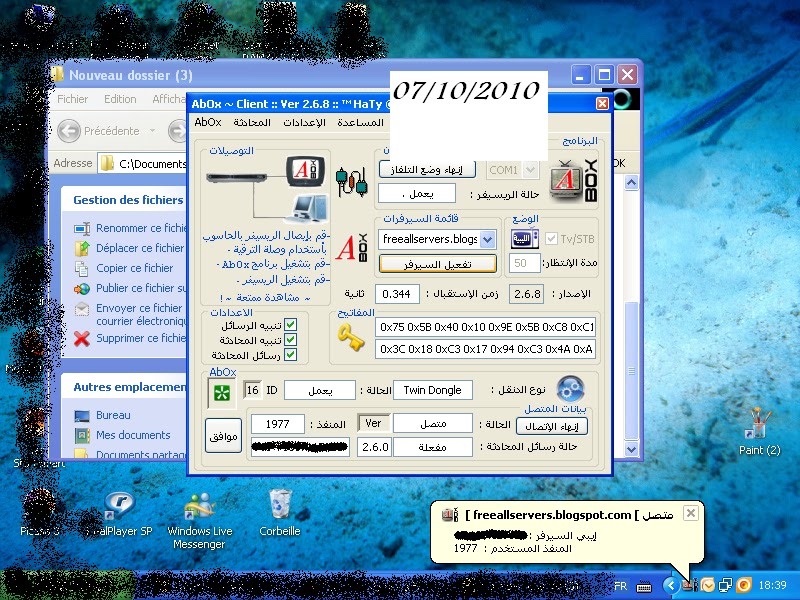Screen dimensions: 800x600
Task: Click the Copier ce fichier icon
Action: [82, 268]
